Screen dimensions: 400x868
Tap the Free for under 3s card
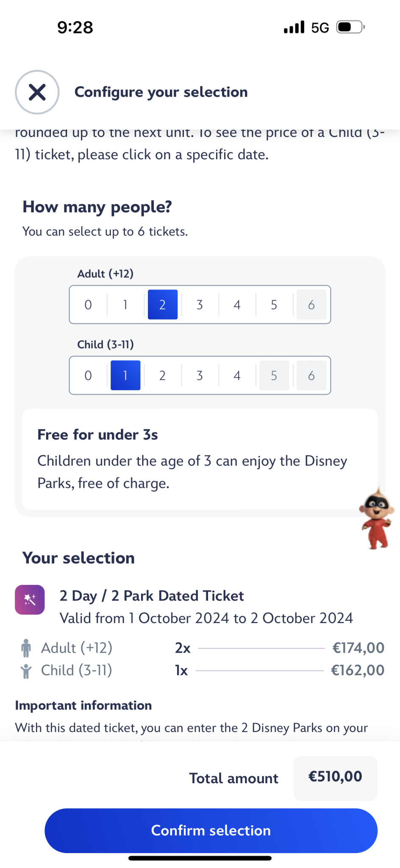(200, 459)
